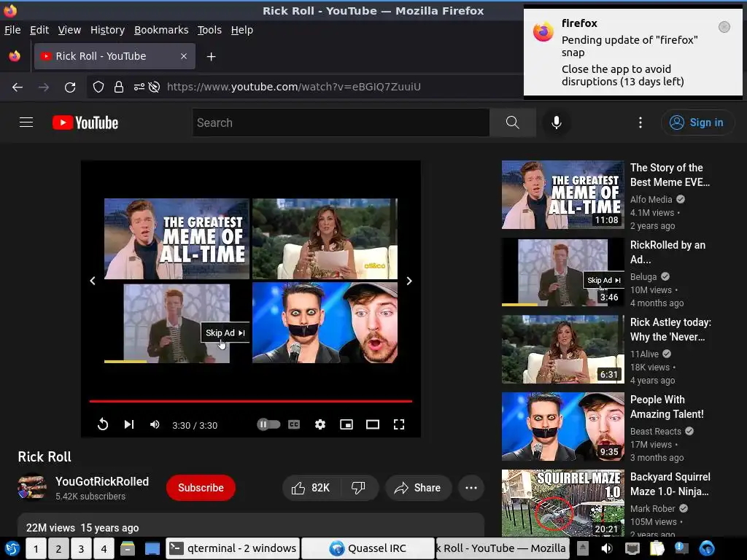Open the YouGotRickRolled channel name link
747x560 pixels.
[x=102, y=481]
